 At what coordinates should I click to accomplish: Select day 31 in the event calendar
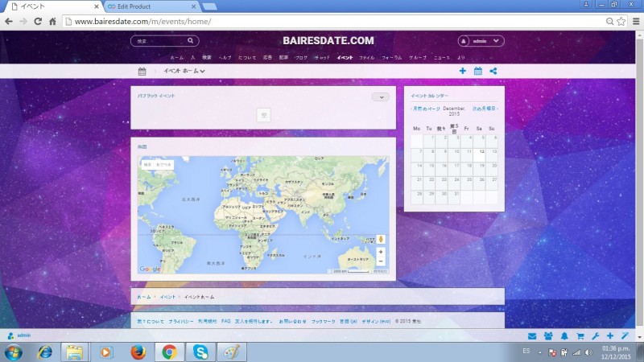pyautogui.click(x=454, y=197)
